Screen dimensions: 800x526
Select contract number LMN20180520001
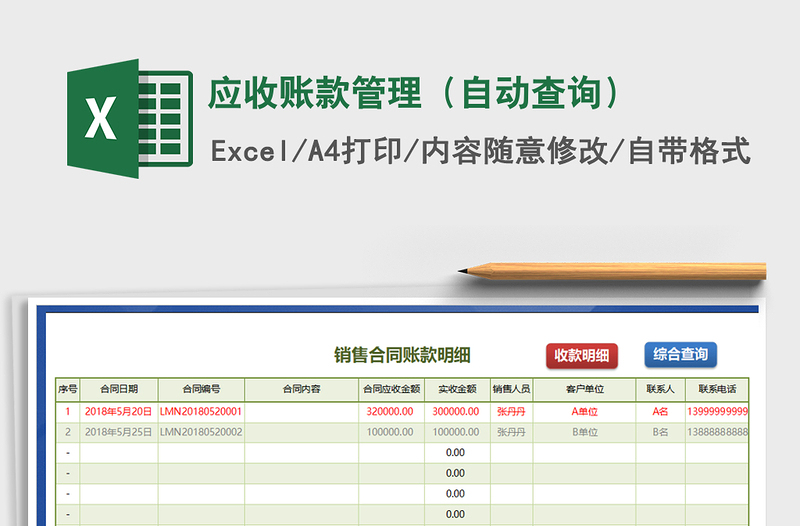pyautogui.click(x=201, y=412)
